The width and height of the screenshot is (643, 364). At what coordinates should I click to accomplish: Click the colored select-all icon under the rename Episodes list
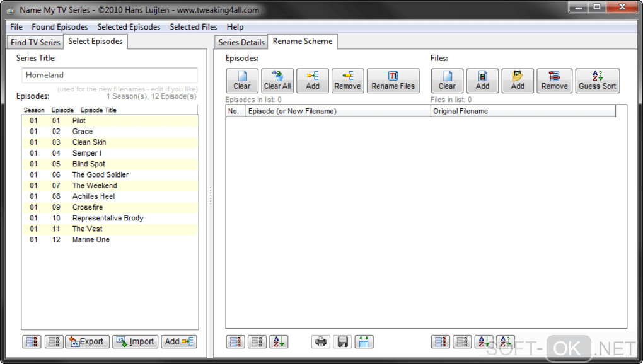click(235, 341)
